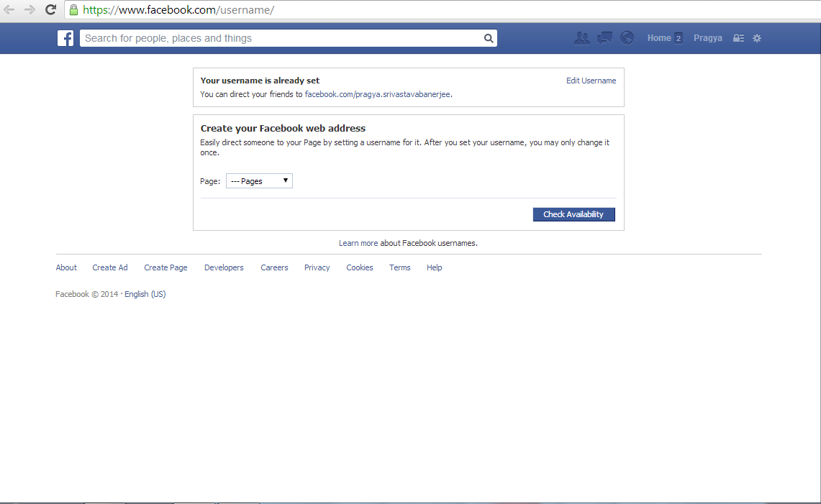Viewport: 821px width, 504px height.
Task: Open the Developers footer link
Action: point(224,267)
